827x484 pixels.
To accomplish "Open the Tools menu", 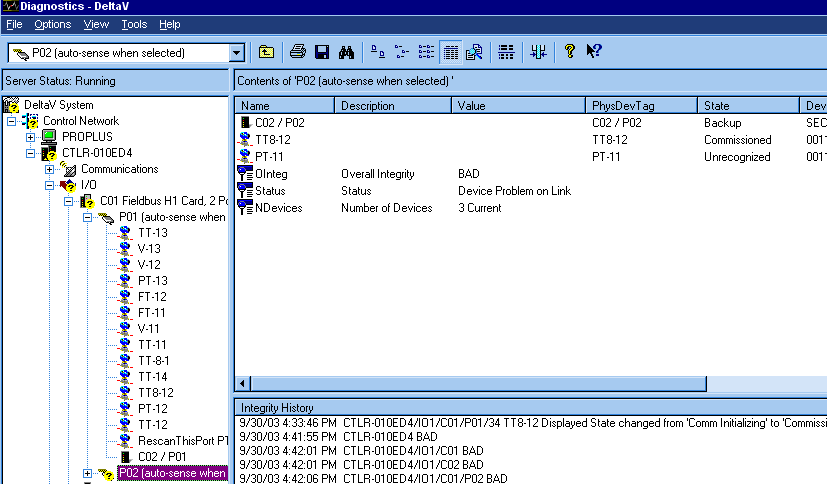I will click(x=134, y=24).
